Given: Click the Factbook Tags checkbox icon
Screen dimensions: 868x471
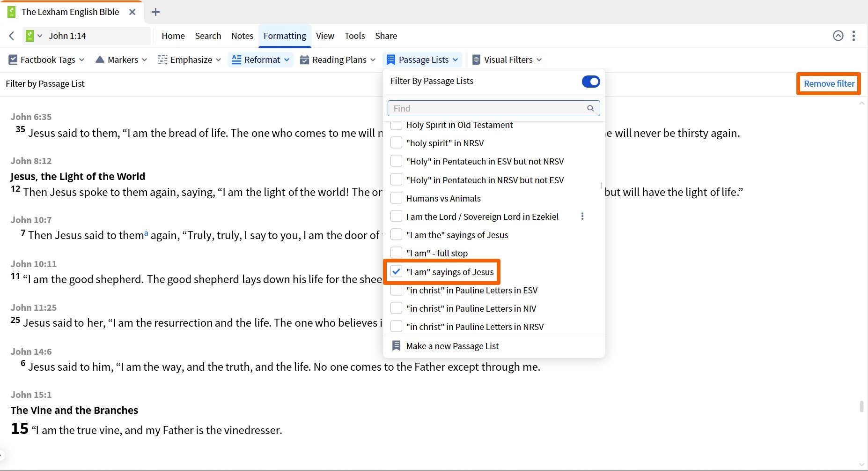Looking at the screenshot, I should coord(13,60).
